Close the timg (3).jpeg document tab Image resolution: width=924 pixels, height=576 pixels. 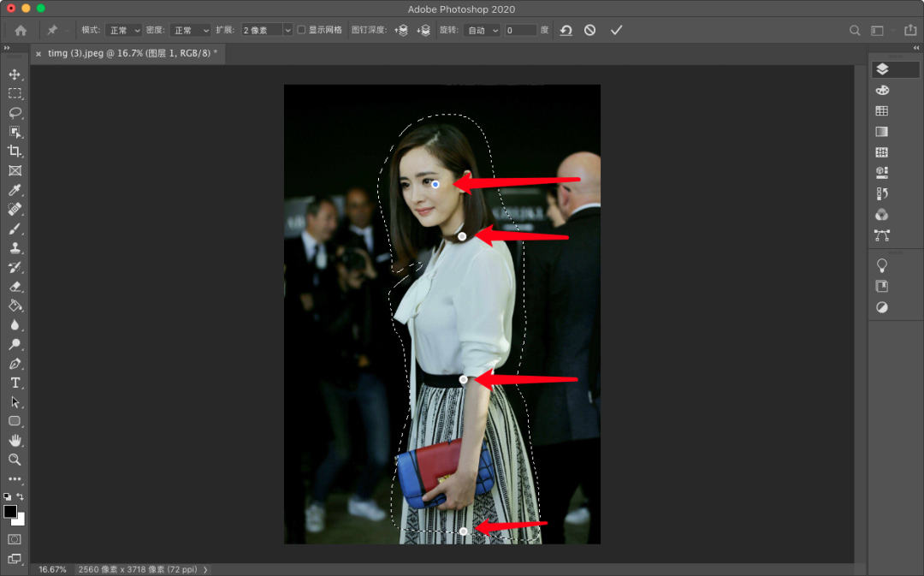(38, 54)
